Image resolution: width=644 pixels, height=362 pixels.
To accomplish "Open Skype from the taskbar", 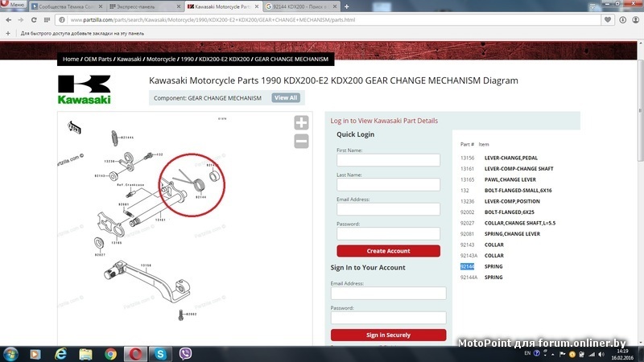I will pos(160,354).
